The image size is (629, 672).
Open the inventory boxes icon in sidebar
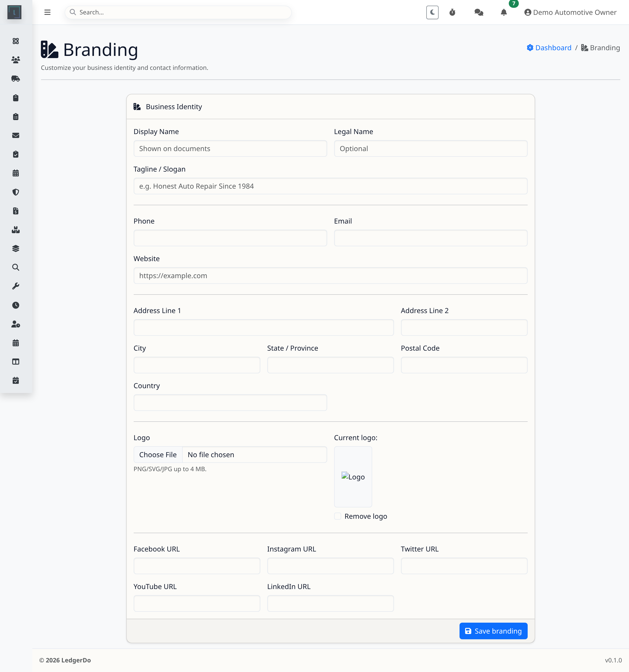pos(16,230)
